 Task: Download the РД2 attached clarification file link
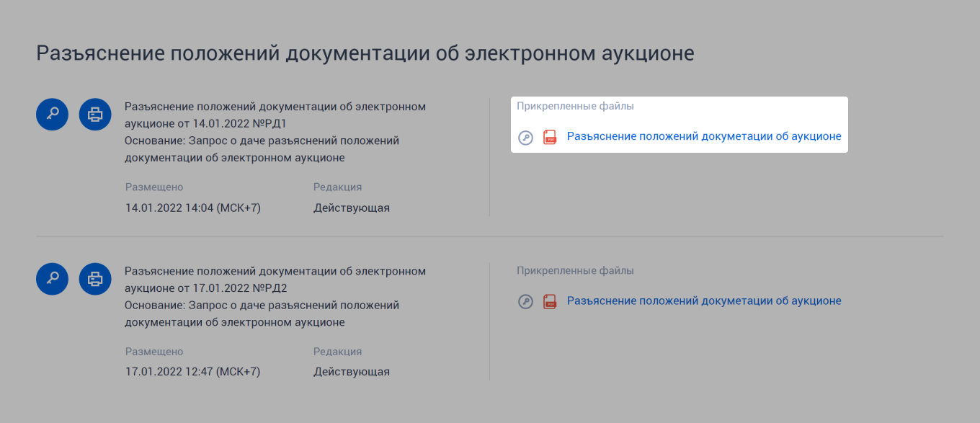click(704, 300)
